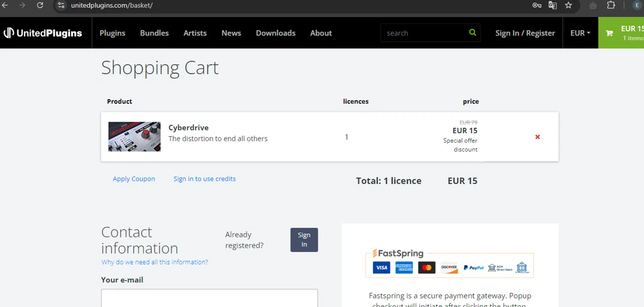The height and width of the screenshot is (307, 644).
Task: Open the green cart button
Action: [x=621, y=33]
